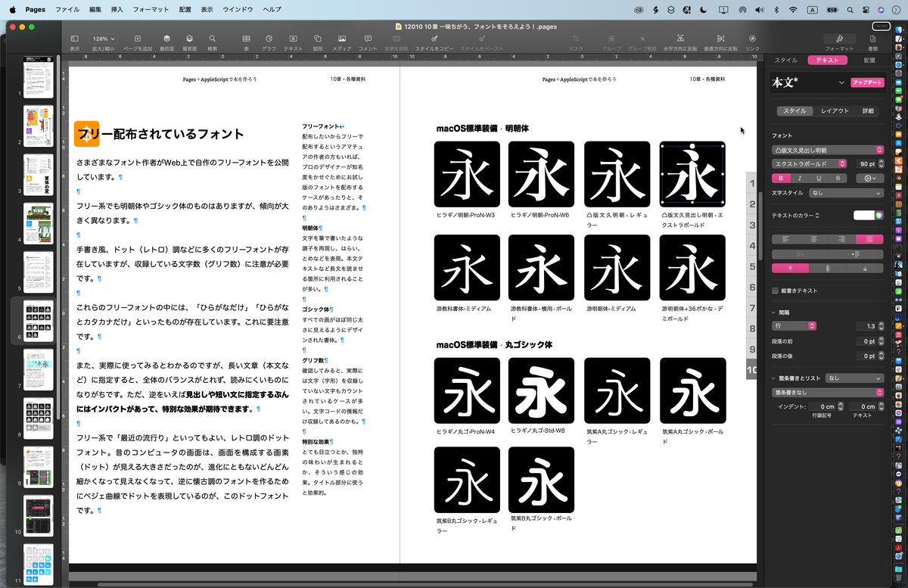Image resolution: width=908 pixels, height=588 pixels.
Task: Open the ウインドウ menu
Action: pyautogui.click(x=238, y=10)
